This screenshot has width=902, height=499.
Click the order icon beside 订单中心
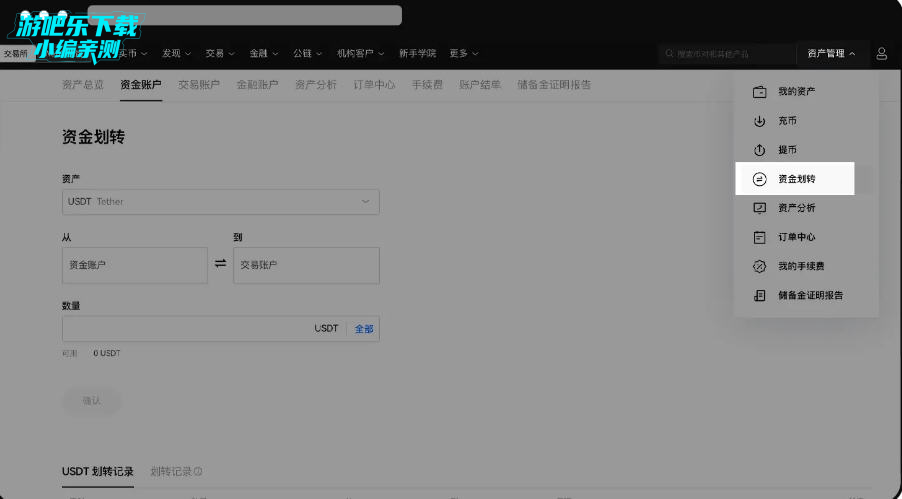(759, 237)
